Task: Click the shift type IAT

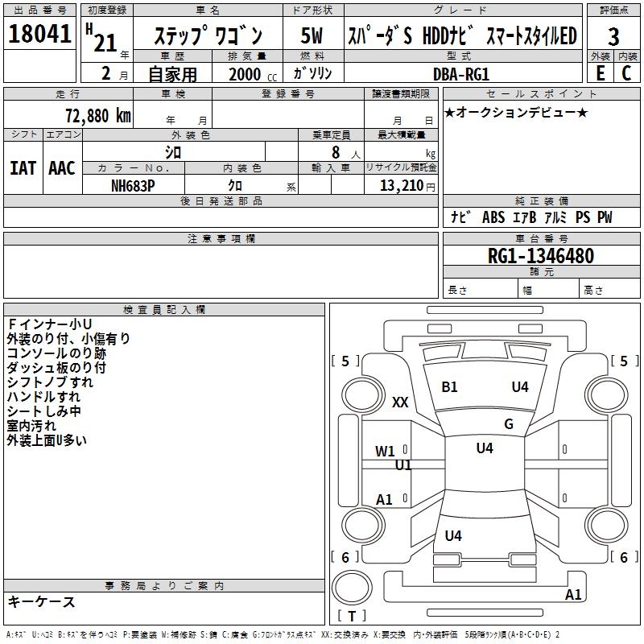Action: tap(23, 168)
